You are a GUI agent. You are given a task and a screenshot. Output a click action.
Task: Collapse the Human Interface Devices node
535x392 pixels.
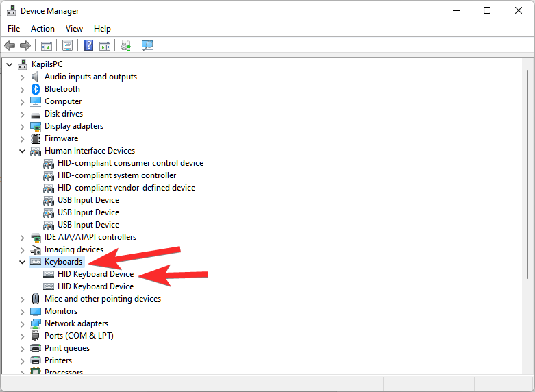click(x=22, y=151)
